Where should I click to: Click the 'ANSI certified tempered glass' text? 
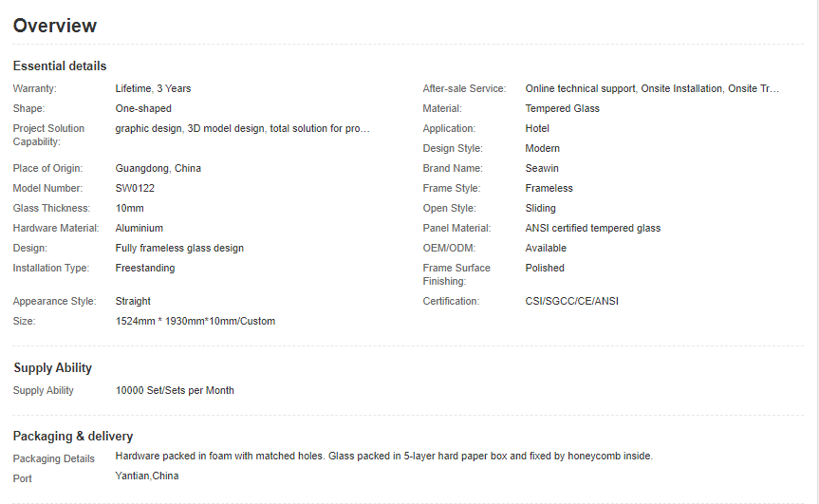coord(593,228)
